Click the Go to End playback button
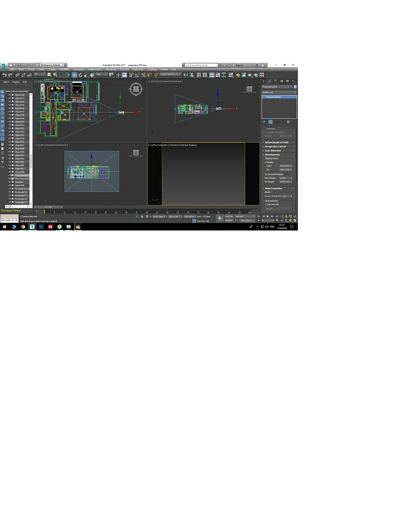 [x=277, y=216]
